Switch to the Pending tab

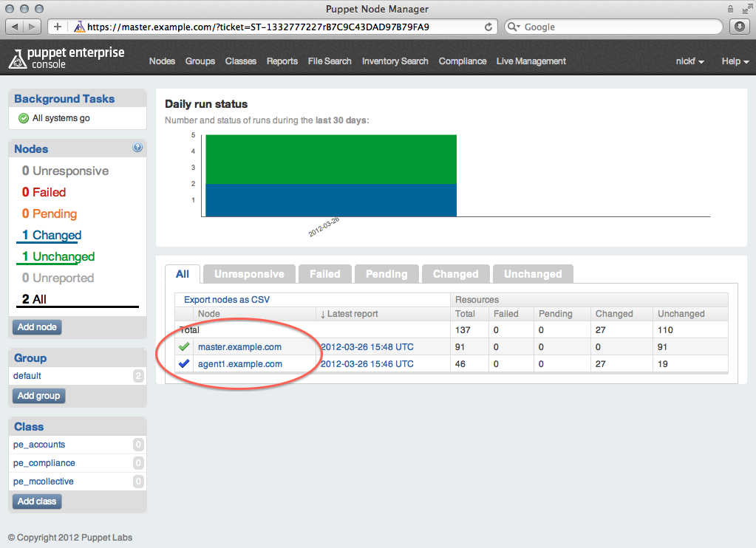386,274
